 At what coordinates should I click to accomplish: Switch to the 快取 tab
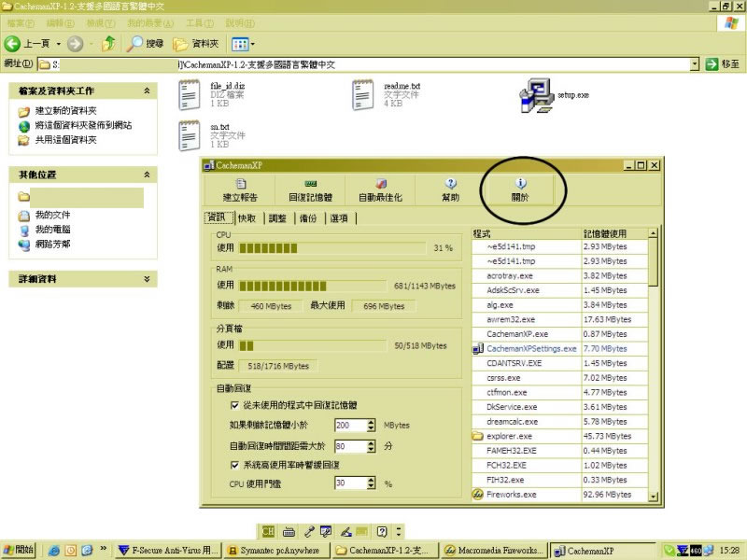(x=247, y=218)
